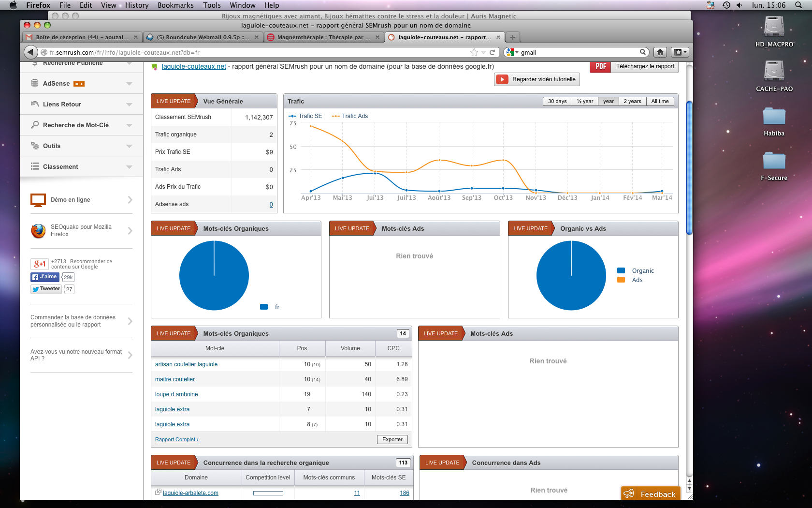Click the reload page icon in address bar
The height and width of the screenshot is (508, 812).
click(x=493, y=52)
